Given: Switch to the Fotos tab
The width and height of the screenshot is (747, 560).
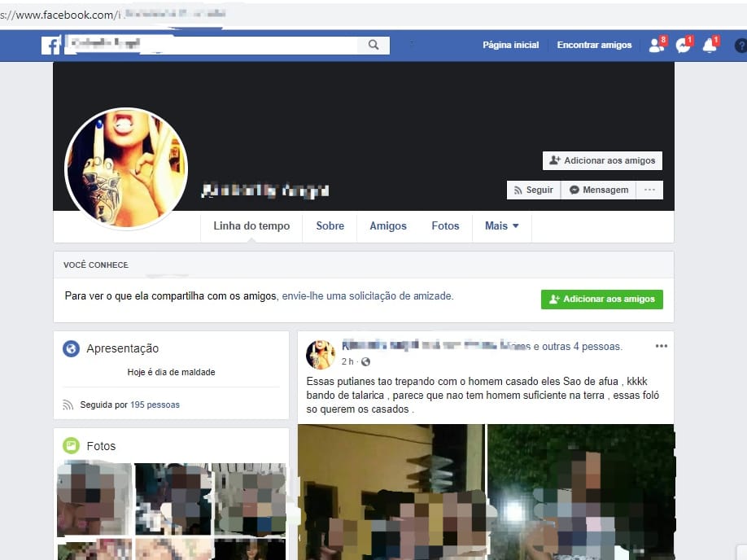Looking at the screenshot, I should coord(445,226).
